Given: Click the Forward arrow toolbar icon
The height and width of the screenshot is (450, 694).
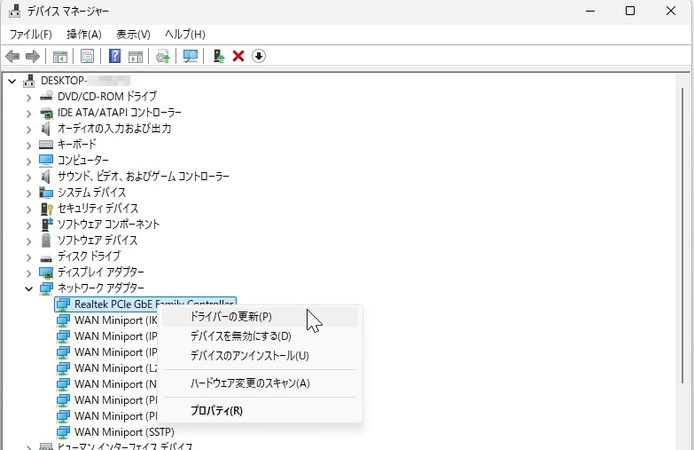Looking at the screenshot, I should (32, 56).
